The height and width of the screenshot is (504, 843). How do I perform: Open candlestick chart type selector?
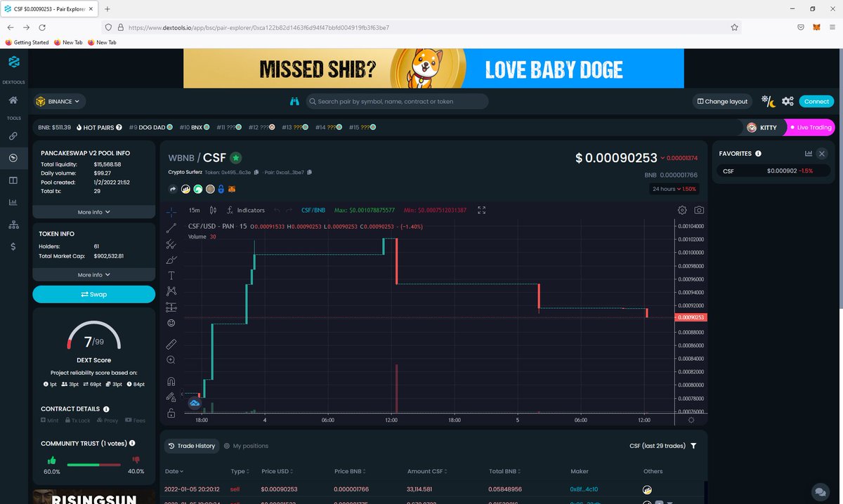tap(213, 210)
